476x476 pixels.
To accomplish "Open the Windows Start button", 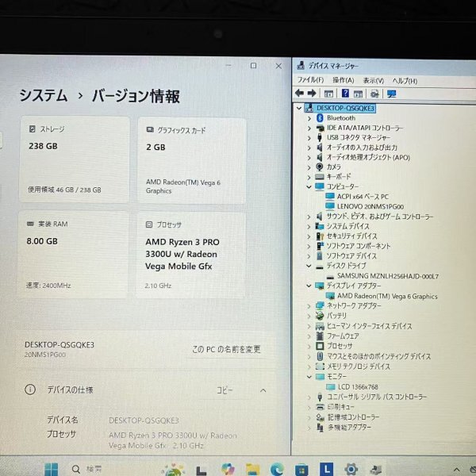I will pyautogui.click(x=52, y=469).
